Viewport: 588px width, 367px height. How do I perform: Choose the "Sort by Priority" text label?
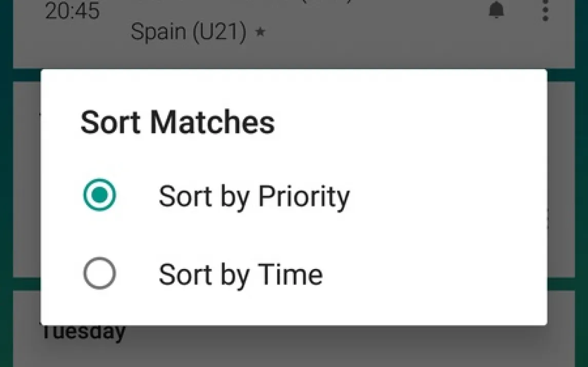(254, 196)
